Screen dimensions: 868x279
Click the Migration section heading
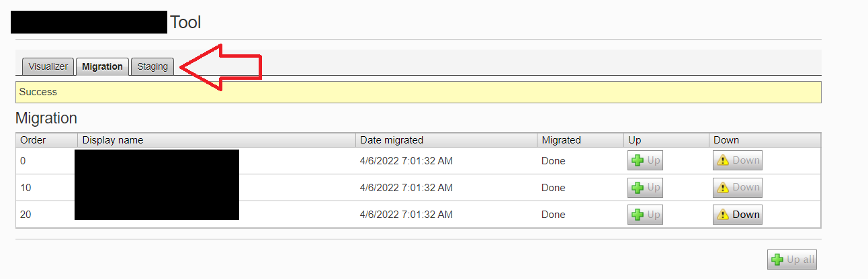[x=46, y=119]
